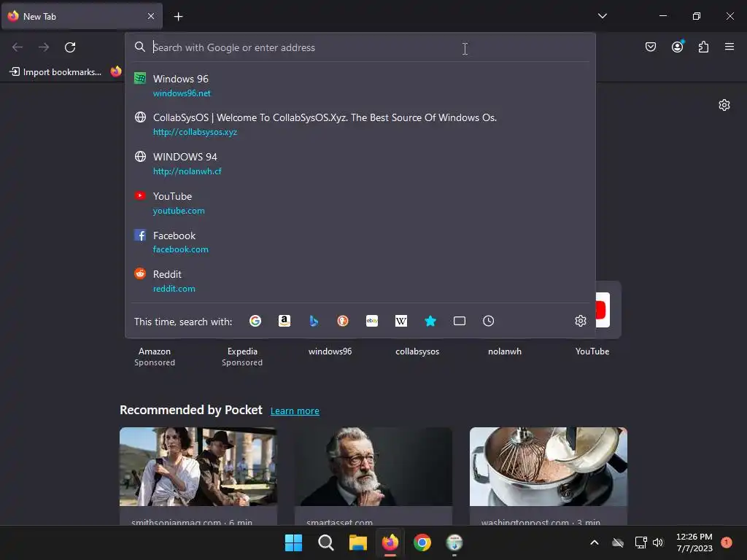Image resolution: width=747 pixels, height=560 pixels.
Task: Choose the Reddit suggestion
Action: (x=360, y=281)
